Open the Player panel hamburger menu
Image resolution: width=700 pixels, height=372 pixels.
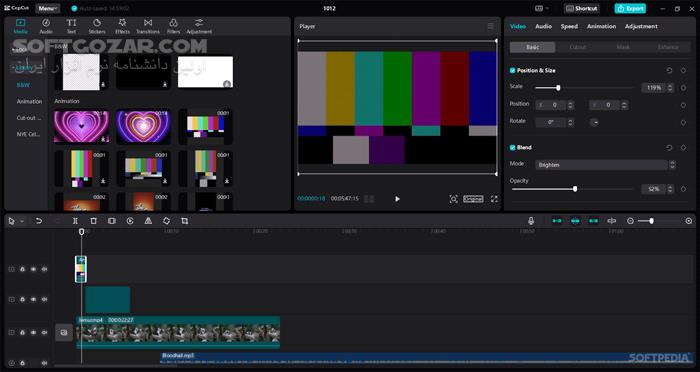[x=490, y=26]
